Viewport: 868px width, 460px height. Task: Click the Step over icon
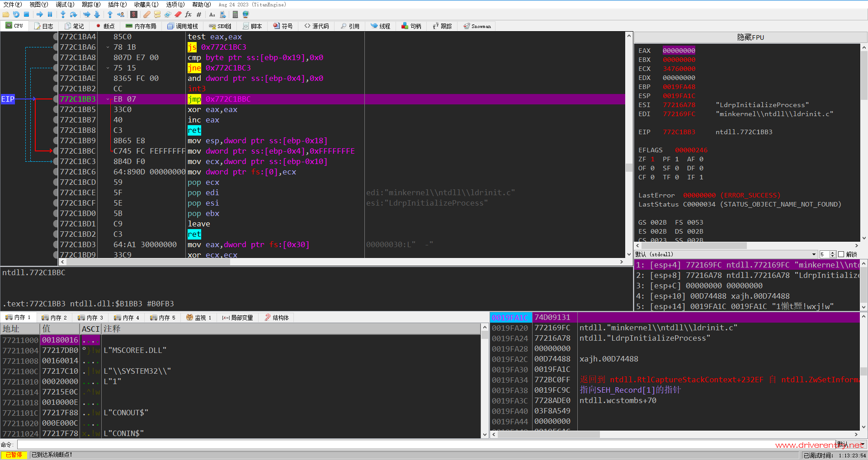point(73,14)
